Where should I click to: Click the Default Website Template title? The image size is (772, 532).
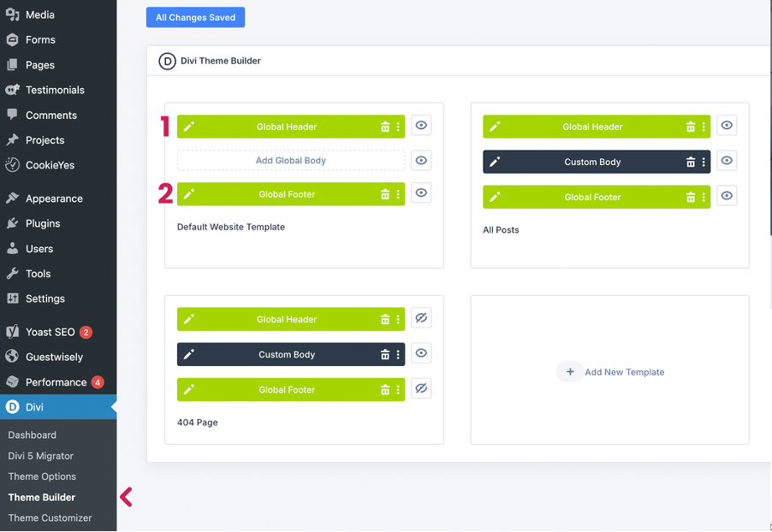(231, 227)
